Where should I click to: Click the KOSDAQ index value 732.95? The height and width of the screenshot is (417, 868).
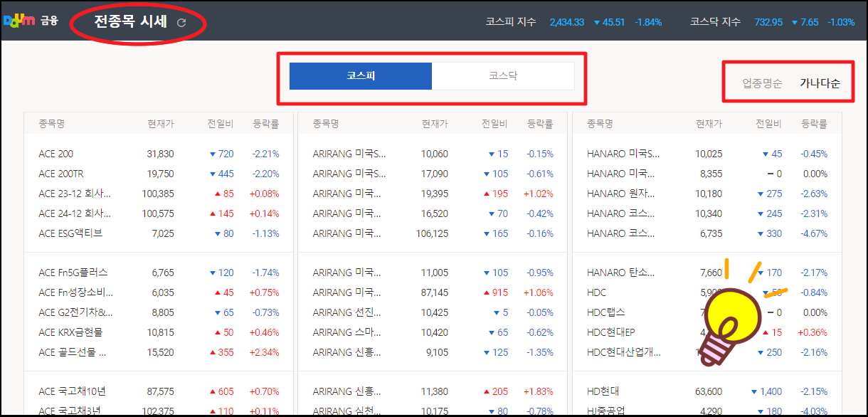click(768, 22)
